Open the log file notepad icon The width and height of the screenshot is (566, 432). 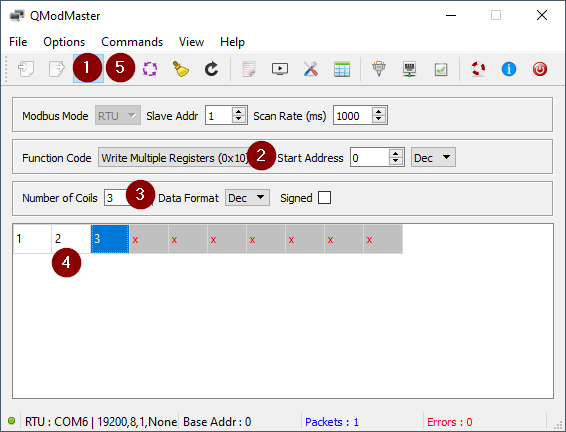tap(249, 69)
